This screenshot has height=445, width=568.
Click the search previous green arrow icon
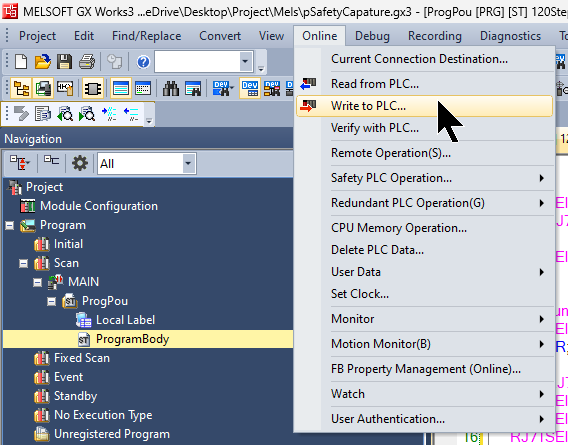65,114
